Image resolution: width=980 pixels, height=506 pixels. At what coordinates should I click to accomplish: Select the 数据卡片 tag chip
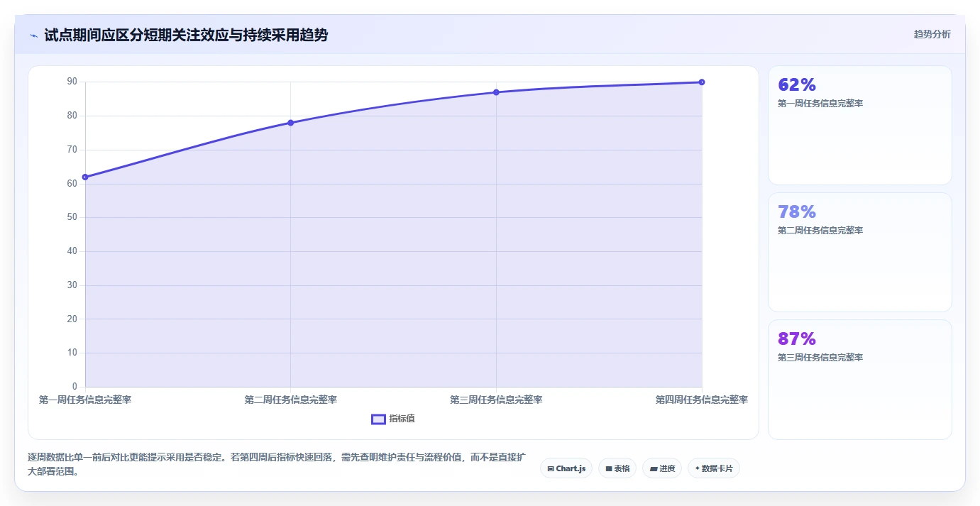[714, 468]
